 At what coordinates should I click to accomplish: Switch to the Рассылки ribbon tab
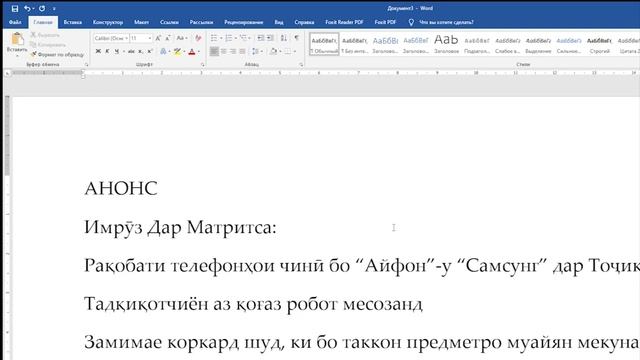[201, 22]
